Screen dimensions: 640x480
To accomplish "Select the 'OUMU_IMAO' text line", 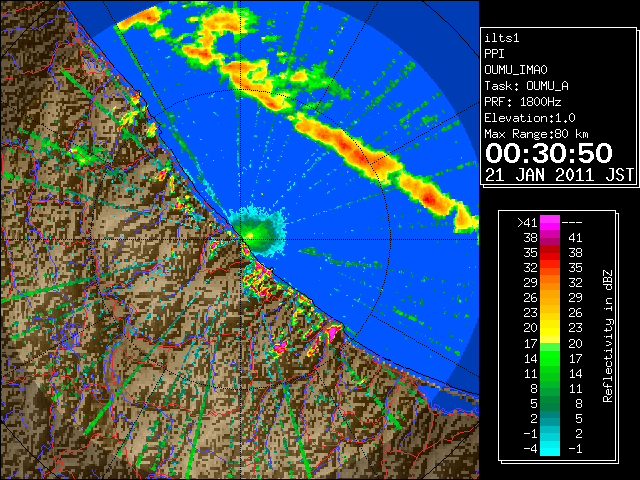I will click(x=516, y=70).
